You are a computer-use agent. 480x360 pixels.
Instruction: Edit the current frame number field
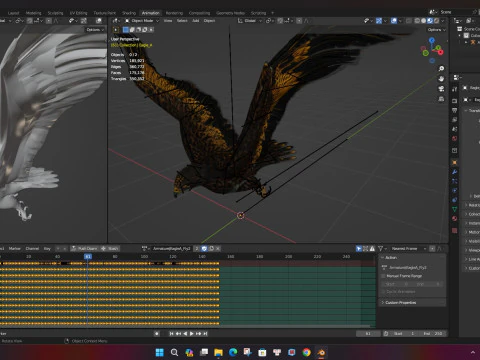point(368,334)
